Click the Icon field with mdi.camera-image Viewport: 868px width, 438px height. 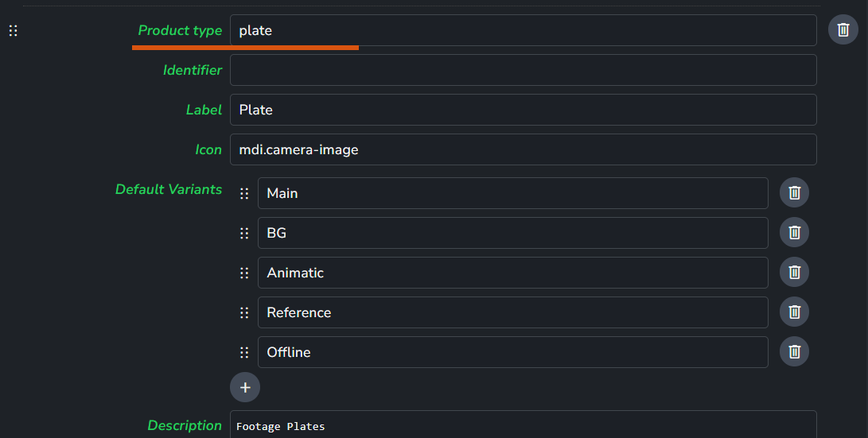tap(523, 149)
